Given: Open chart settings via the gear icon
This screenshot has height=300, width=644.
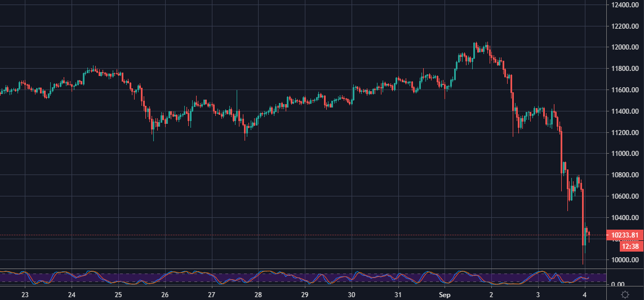Looking at the screenshot, I should (x=624, y=294).
